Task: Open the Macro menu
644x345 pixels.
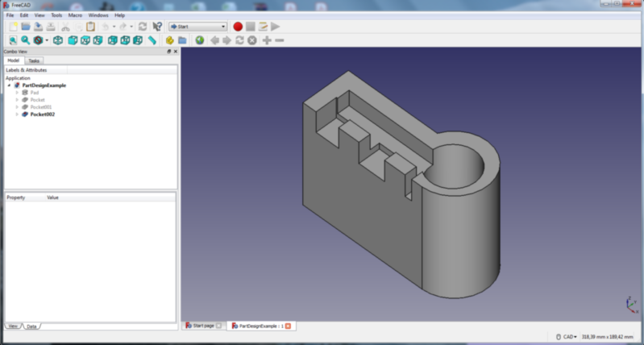Action: point(75,15)
